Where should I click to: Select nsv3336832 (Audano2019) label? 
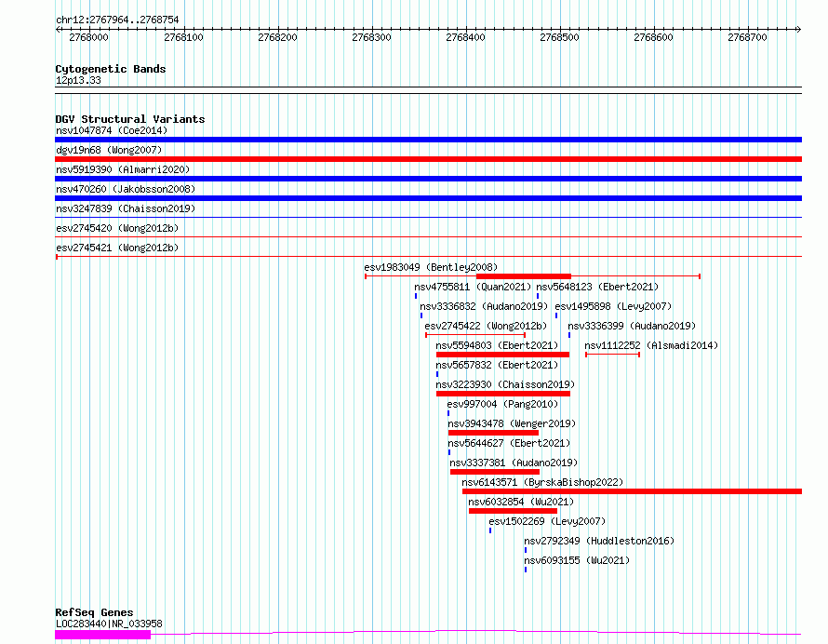pos(484,306)
